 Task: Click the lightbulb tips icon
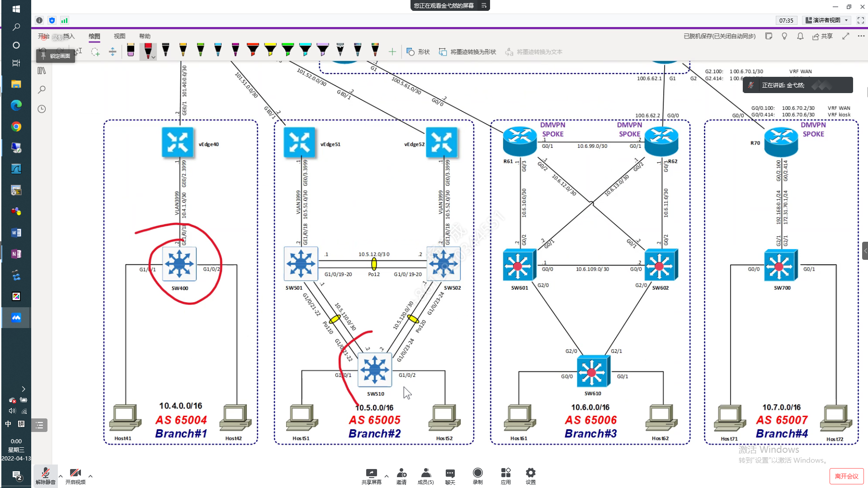point(784,36)
